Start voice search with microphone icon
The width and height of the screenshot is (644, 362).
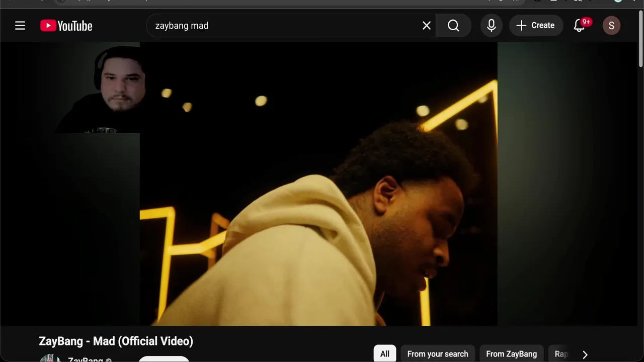pyautogui.click(x=492, y=26)
